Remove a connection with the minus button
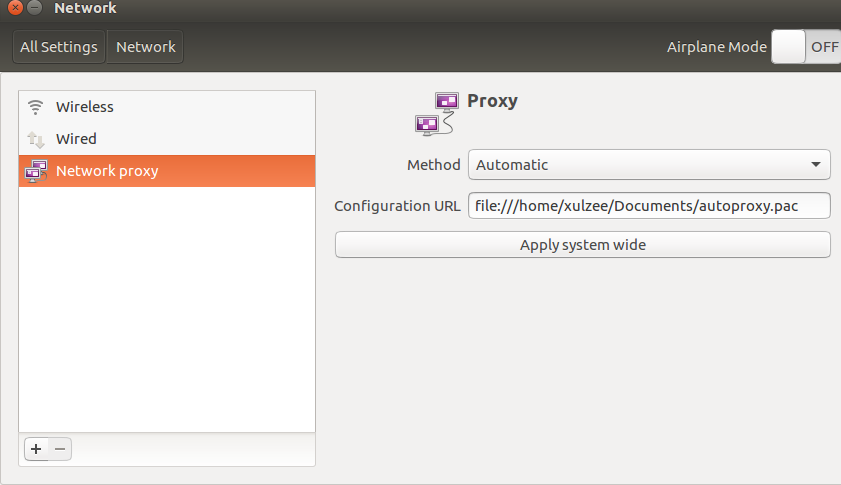The width and height of the screenshot is (841, 485). [60, 449]
